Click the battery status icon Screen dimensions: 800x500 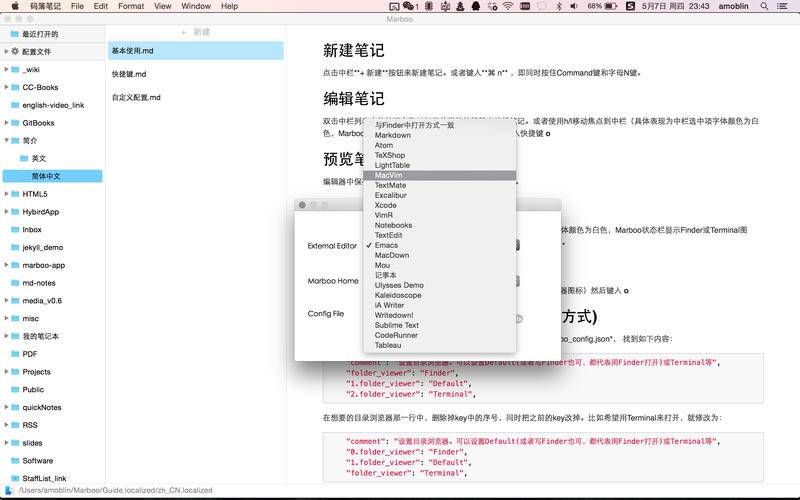tap(611, 6)
